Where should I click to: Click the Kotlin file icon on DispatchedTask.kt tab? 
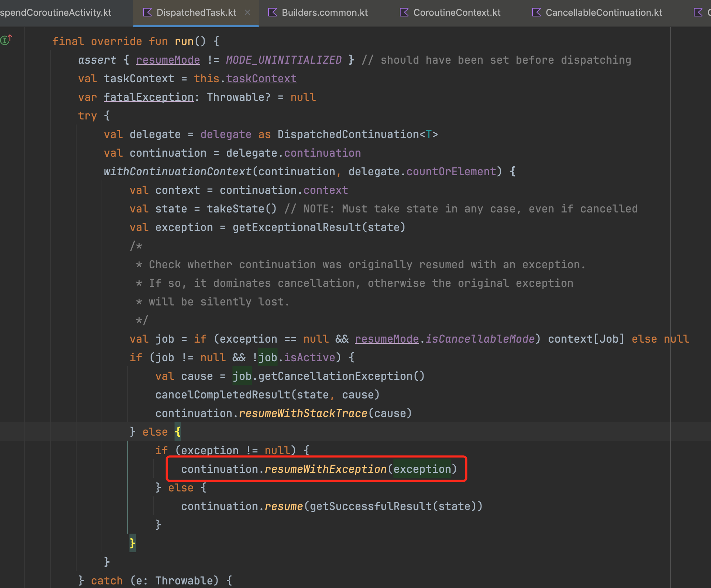point(147,13)
